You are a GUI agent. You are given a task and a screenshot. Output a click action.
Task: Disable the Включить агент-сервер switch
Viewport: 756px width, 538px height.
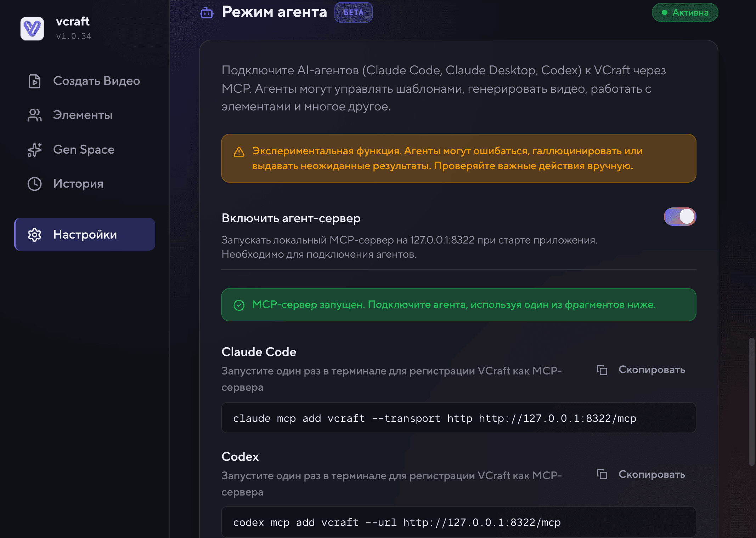(680, 217)
